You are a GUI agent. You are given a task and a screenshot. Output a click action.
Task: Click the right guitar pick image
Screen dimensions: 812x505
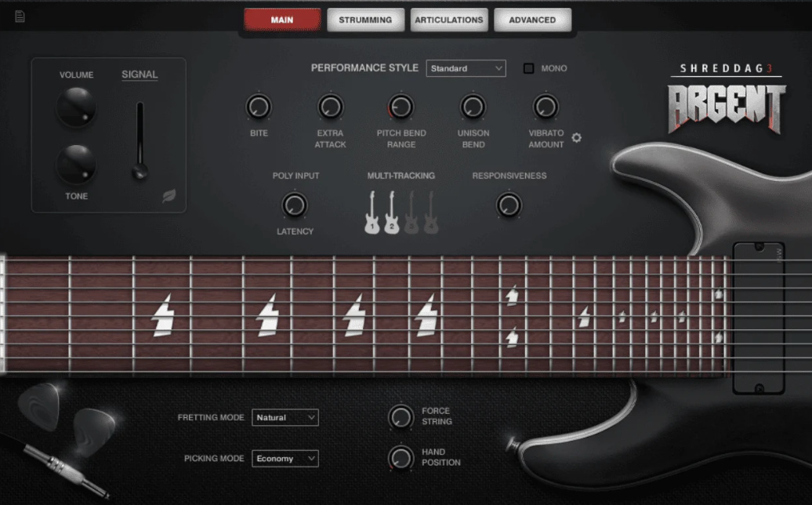point(93,432)
